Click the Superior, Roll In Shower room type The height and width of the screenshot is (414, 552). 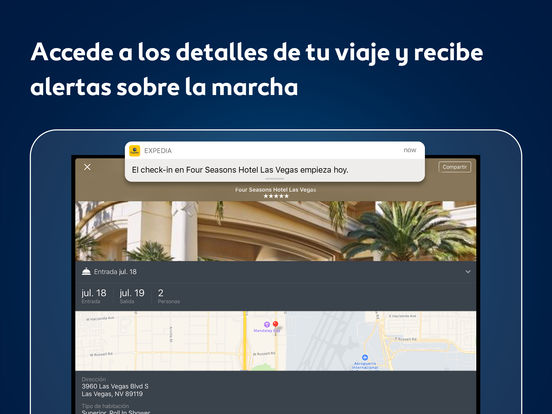pyautogui.click(x=116, y=412)
